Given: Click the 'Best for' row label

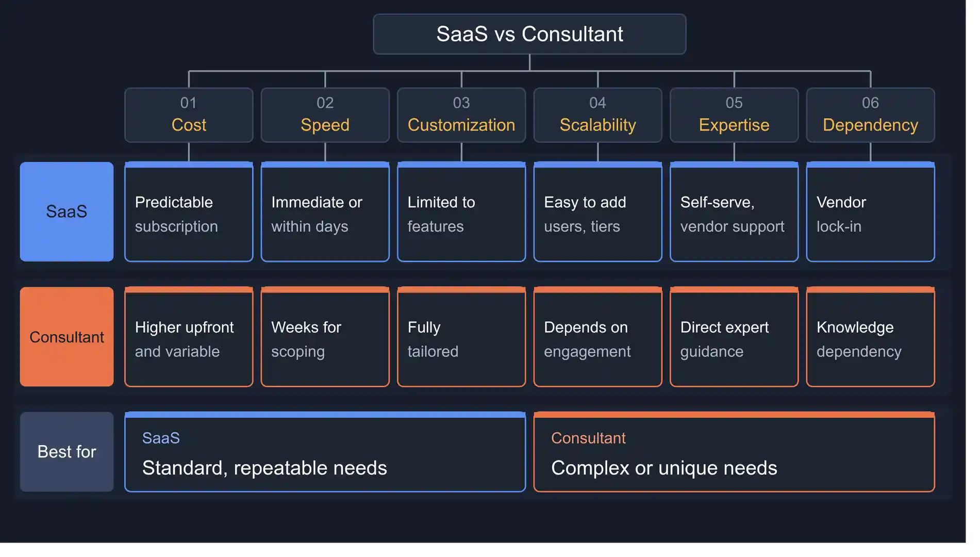Looking at the screenshot, I should point(67,452).
